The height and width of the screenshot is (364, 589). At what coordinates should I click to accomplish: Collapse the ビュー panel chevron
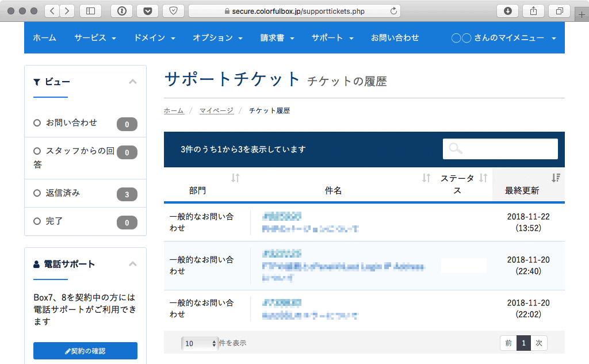133,82
